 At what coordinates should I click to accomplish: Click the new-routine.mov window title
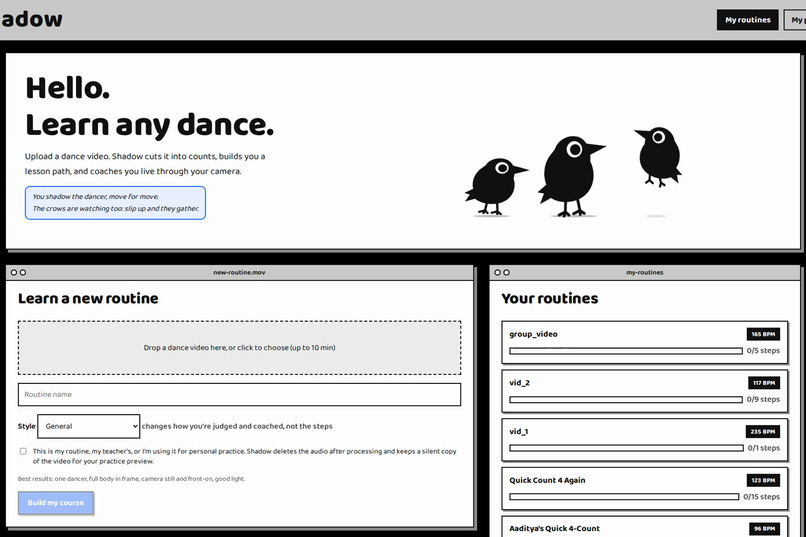[x=240, y=272]
